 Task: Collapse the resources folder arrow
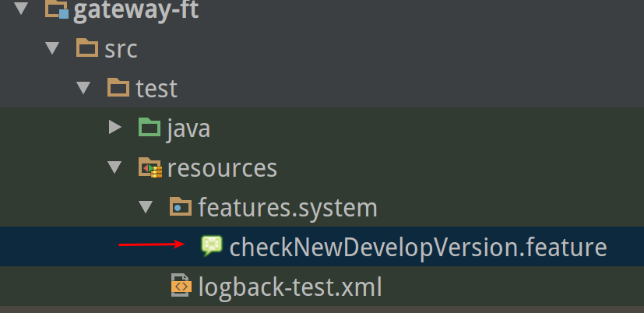(x=115, y=167)
